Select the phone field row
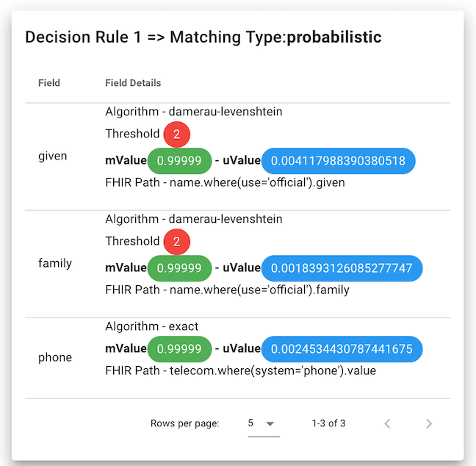 pyautogui.click(x=55, y=357)
